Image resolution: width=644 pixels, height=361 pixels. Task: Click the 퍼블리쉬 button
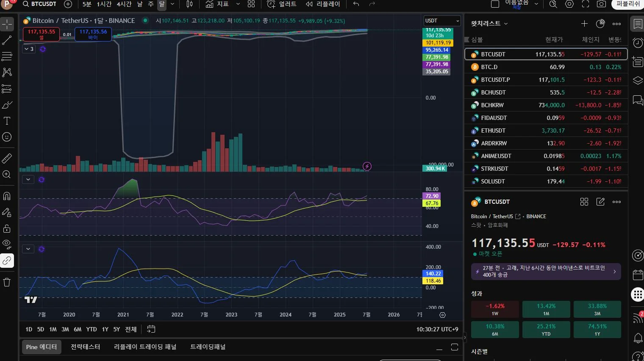628,4
